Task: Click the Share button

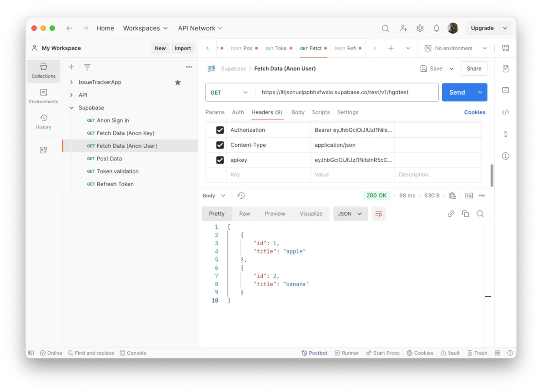Action: click(474, 68)
